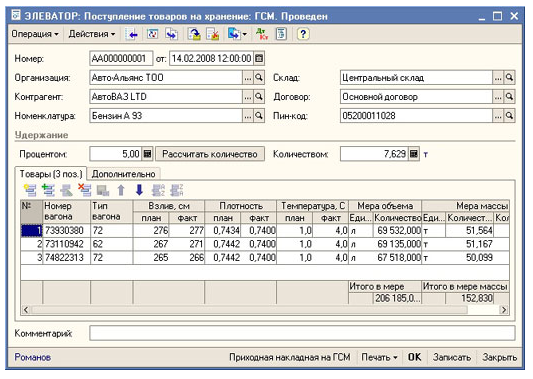533x379 pixels.
Task: Click the volume quantity 69 532,000 cell
Action: tap(397, 231)
